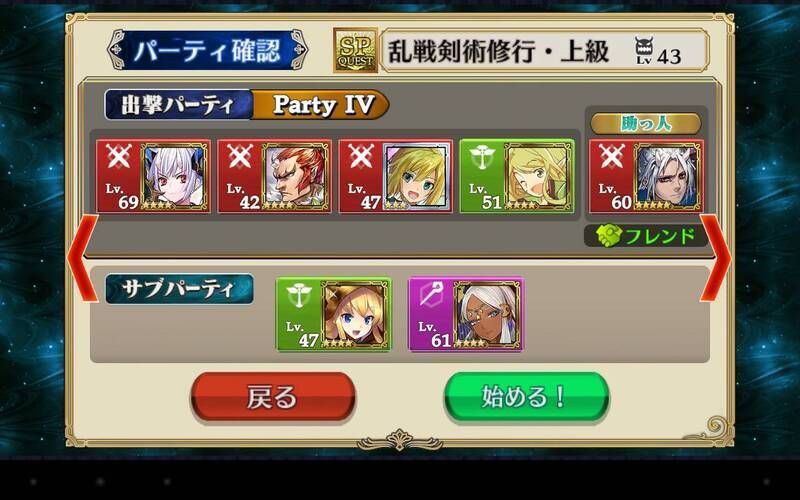The height and width of the screenshot is (500, 800).
Task: Click the 出撃パーティ label tab
Action: tap(179, 105)
